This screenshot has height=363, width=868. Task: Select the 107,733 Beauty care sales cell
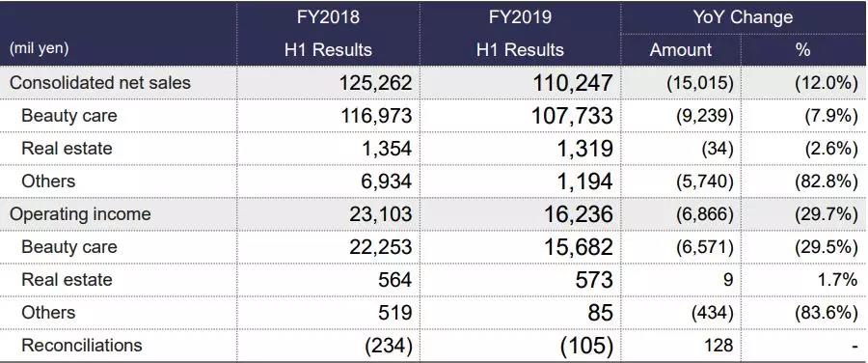tap(572, 116)
